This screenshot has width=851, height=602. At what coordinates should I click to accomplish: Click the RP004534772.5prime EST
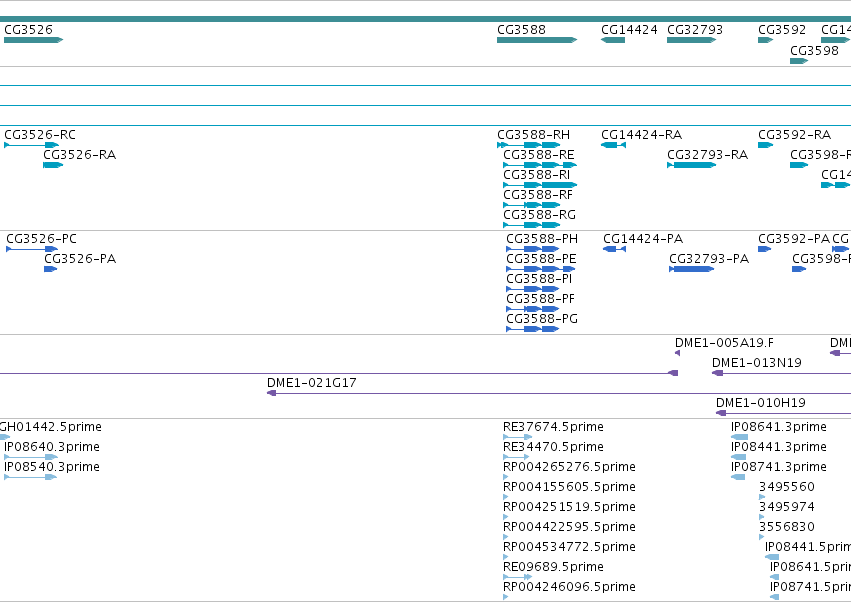[x=506, y=557]
